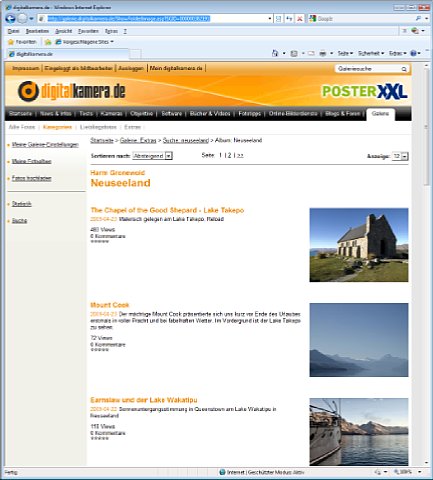The image size is (433, 480).
Task: Click the red stop loading icon
Action: 300,19
